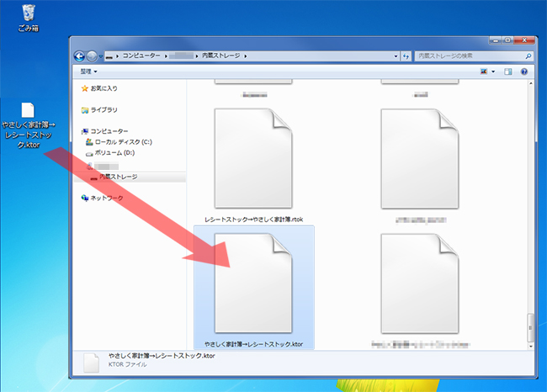Minimize the Explorer window
Image resolution: width=547 pixels, height=392 pixels.
(x=496, y=40)
